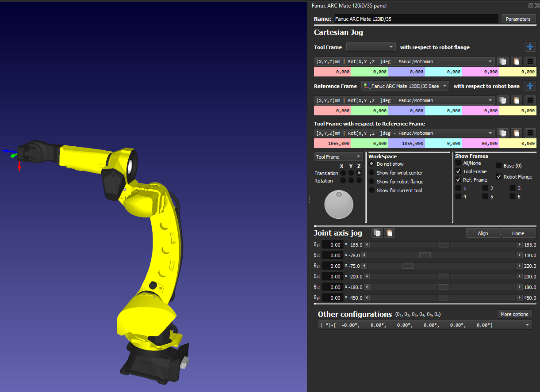Paste values into the Reference Frame pose
Viewport: 540px width, 392px height.
pos(517,100)
